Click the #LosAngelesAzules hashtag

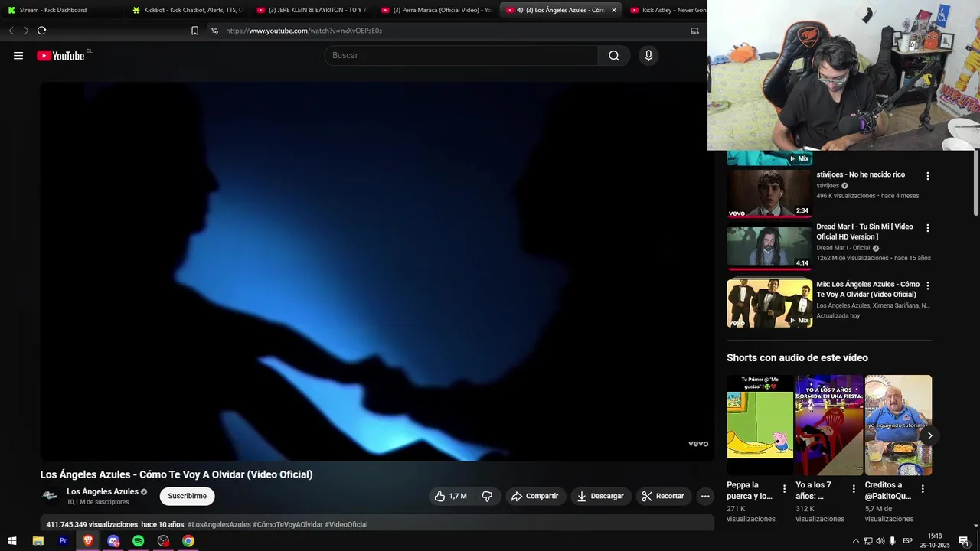click(x=219, y=524)
